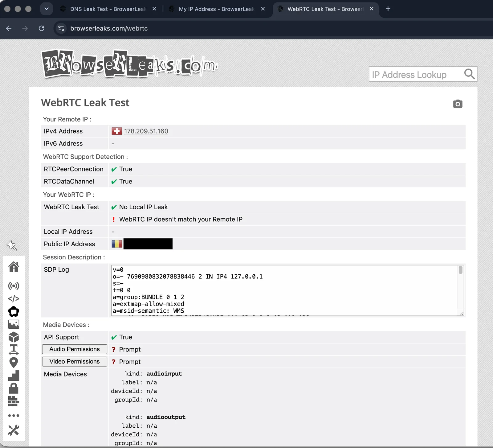This screenshot has width=493, height=448.
Task: Open features detection stairs icon
Action: coord(14,375)
